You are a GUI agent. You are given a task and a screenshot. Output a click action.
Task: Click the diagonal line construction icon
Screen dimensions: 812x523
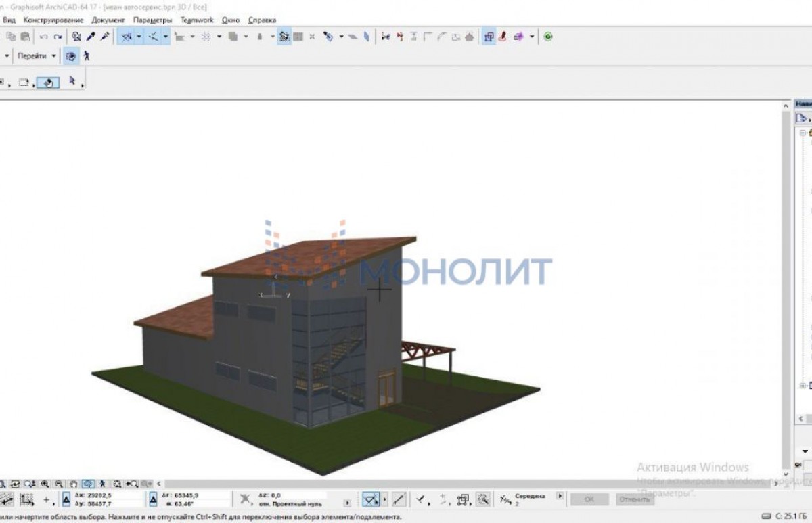click(x=399, y=499)
